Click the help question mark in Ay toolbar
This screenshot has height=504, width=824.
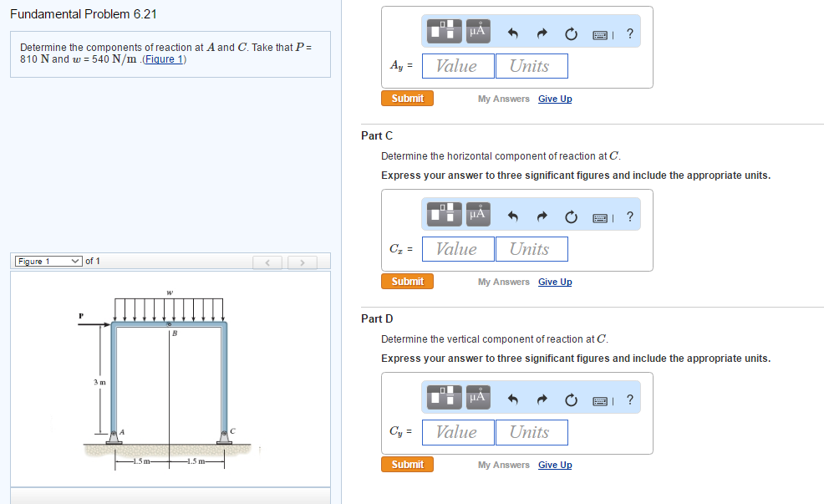pyautogui.click(x=629, y=31)
